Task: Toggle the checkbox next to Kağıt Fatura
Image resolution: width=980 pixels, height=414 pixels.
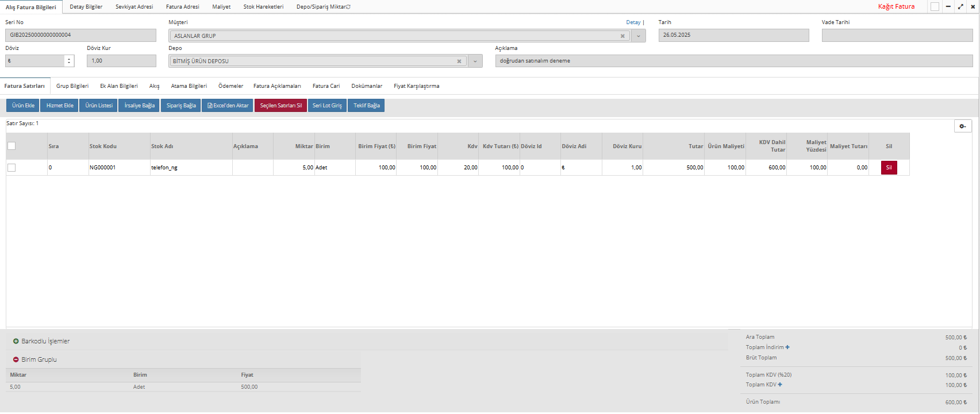Action: click(x=935, y=7)
